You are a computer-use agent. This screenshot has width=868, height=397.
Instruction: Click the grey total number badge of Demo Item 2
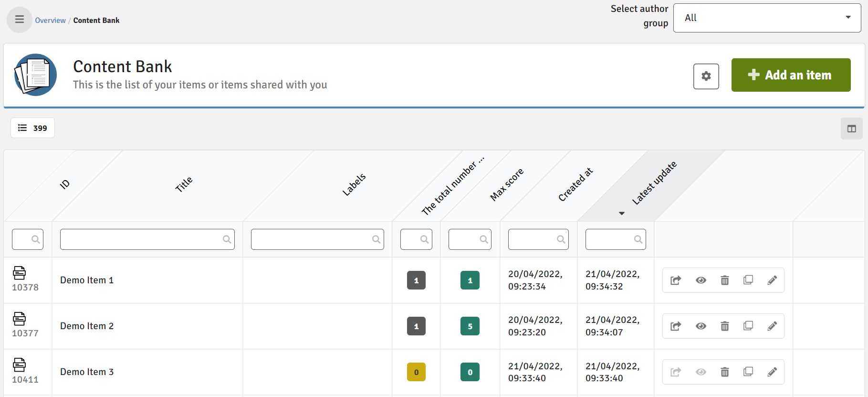tap(416, 326)
